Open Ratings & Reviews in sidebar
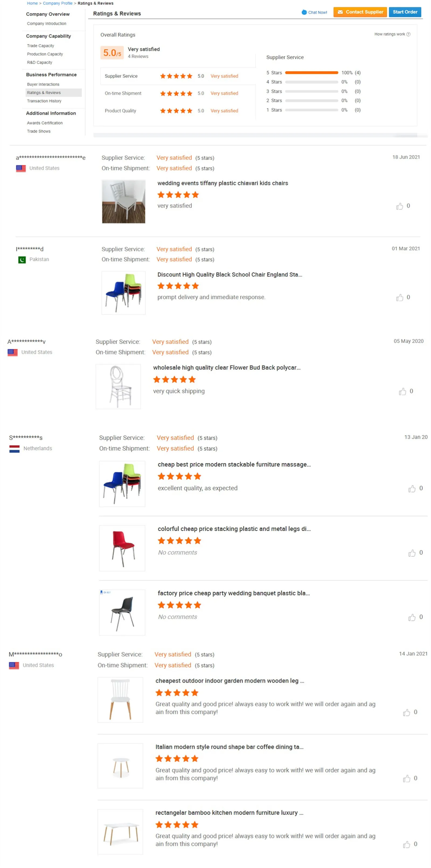The image size is (431, 868). click(44, 93)
